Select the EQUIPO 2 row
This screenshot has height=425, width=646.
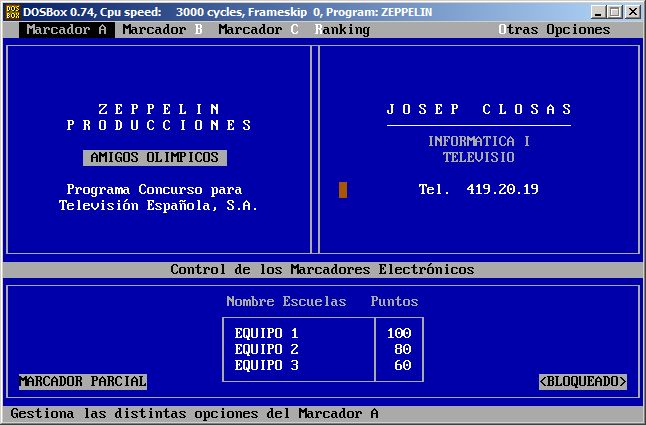click(x=267, y=349)
